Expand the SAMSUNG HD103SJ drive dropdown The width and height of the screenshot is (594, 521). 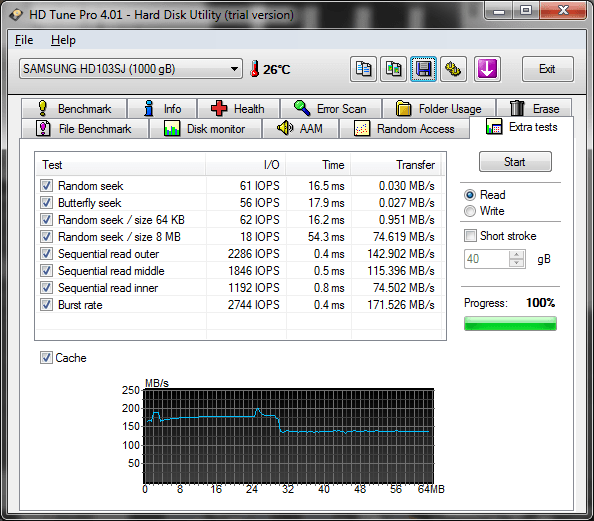pyautogui.click(x=131, y=69)
